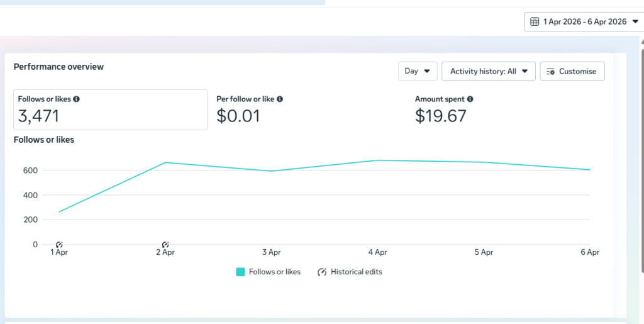This screenshot has height=324, width=644.
Task: Click the 6 Apr axis label
Action: click(590, 252)
